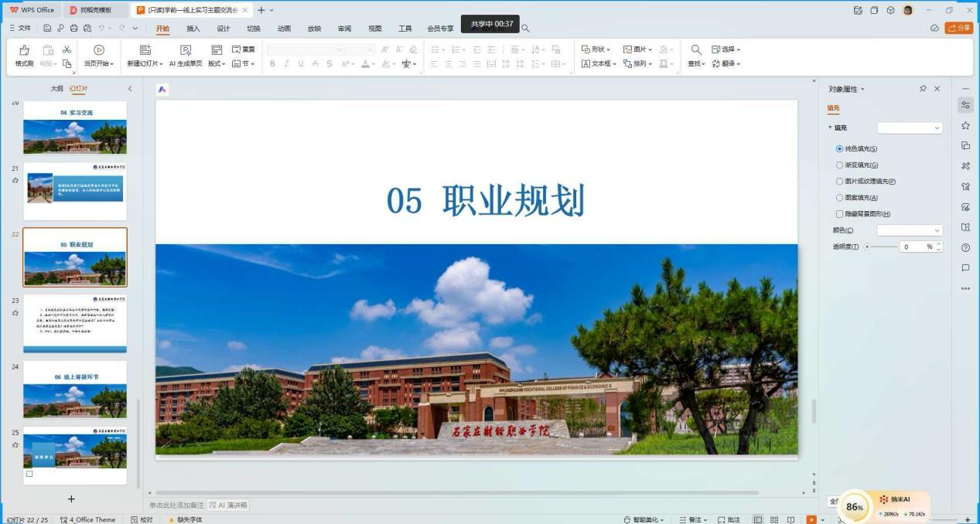The width and height of the screenshot is (980, 524).
Task: Click the Format Painter (格式刷) icon
Action: [24, 50]
